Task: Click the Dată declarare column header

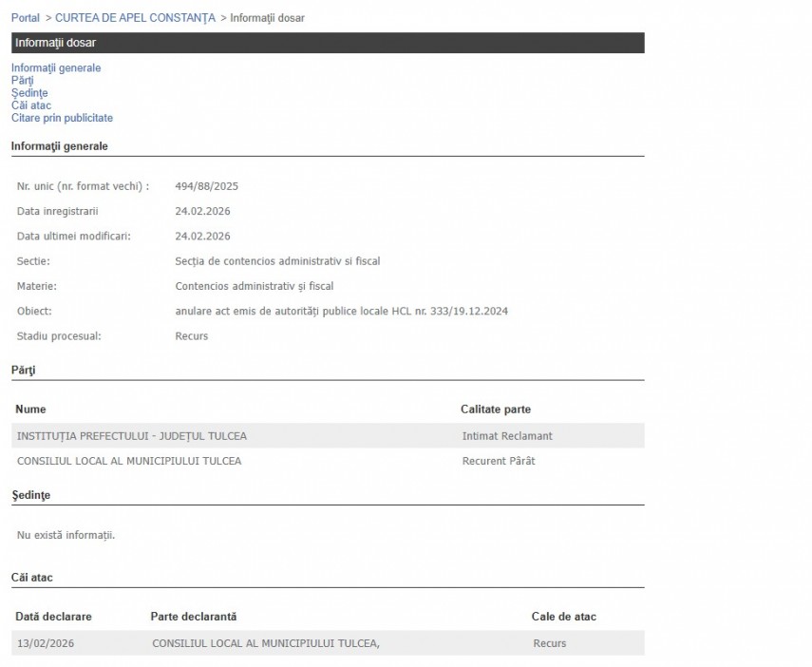Action: [54, 617]
